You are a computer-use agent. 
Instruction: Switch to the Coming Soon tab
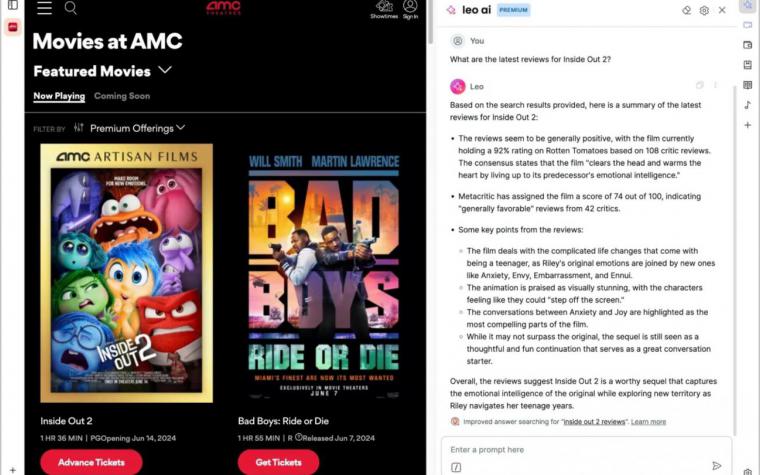(122, 96)
